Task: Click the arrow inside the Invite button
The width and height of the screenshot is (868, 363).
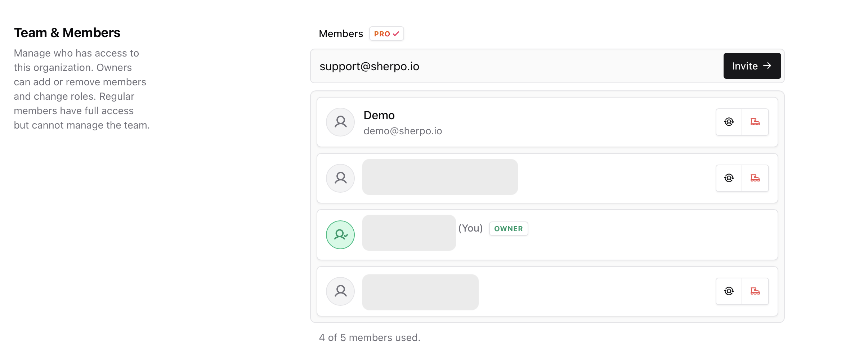Action: click(x=768, y=66)
